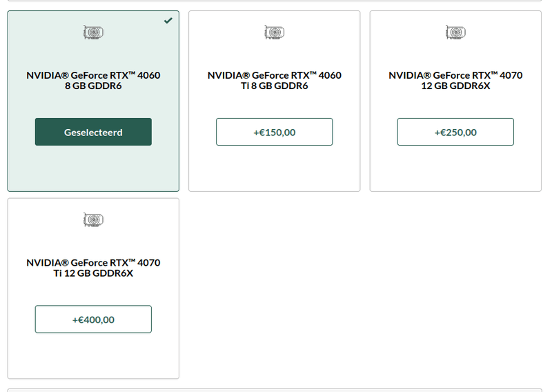Click empty space below the Geselecteerd button
The image size is (552, 392).
coord(93,168)
